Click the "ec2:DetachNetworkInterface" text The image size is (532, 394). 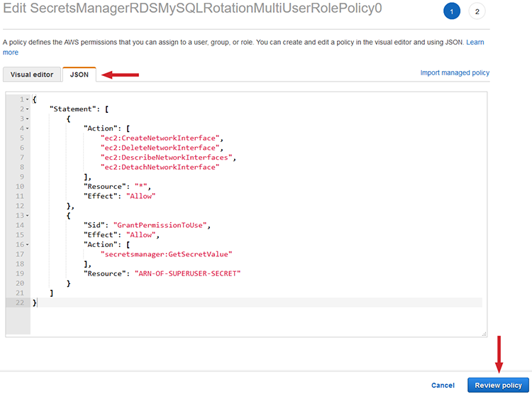(x=160, y=167)
